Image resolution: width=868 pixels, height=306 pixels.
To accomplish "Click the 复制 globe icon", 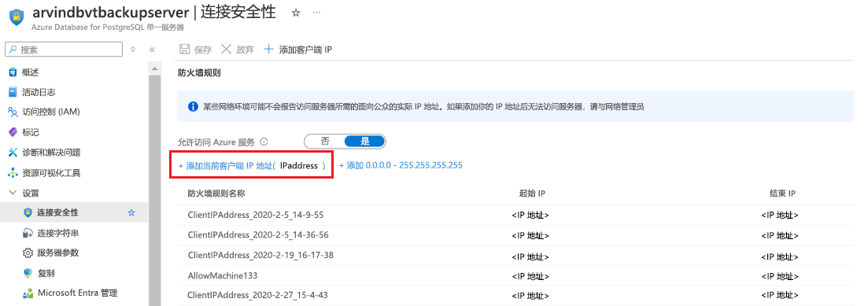I will point(28,273).
